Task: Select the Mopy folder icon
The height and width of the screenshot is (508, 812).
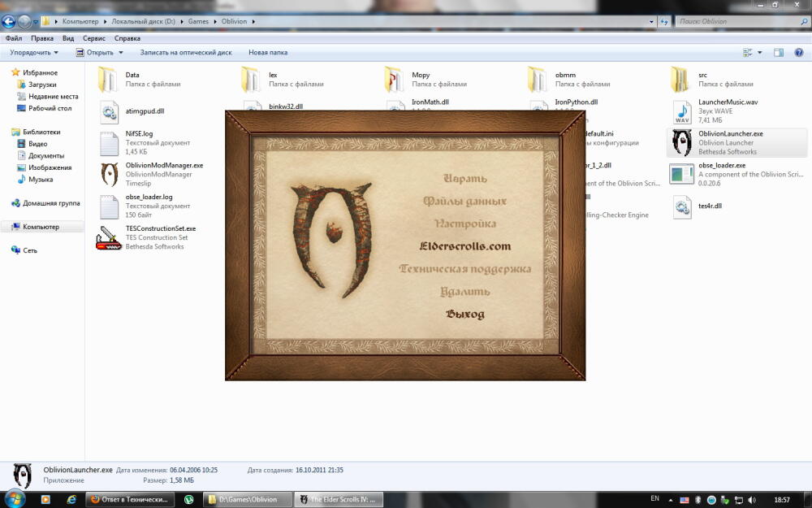Action: tap(394, 80)
